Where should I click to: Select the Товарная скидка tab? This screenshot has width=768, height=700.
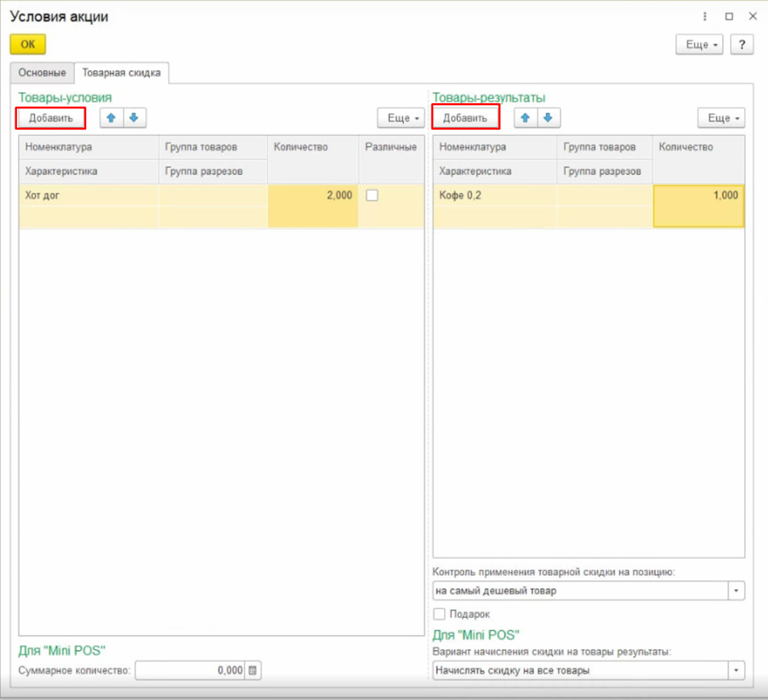[121, 73]
